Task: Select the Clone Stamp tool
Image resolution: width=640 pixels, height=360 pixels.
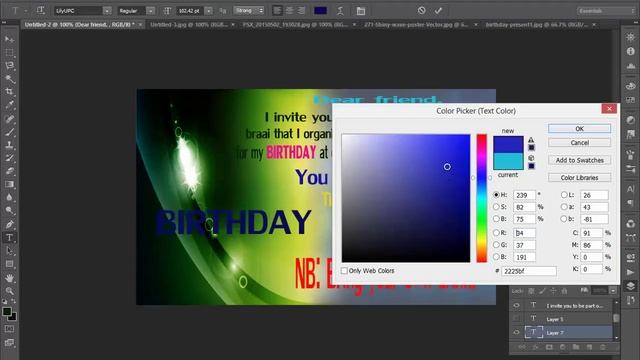Action: click(x=9, y=145)
